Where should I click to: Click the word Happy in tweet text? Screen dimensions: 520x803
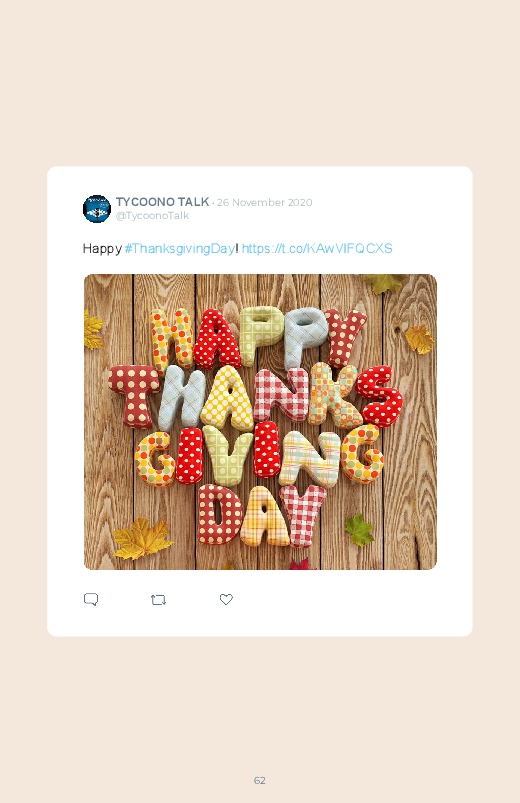[x=102, y=249]
